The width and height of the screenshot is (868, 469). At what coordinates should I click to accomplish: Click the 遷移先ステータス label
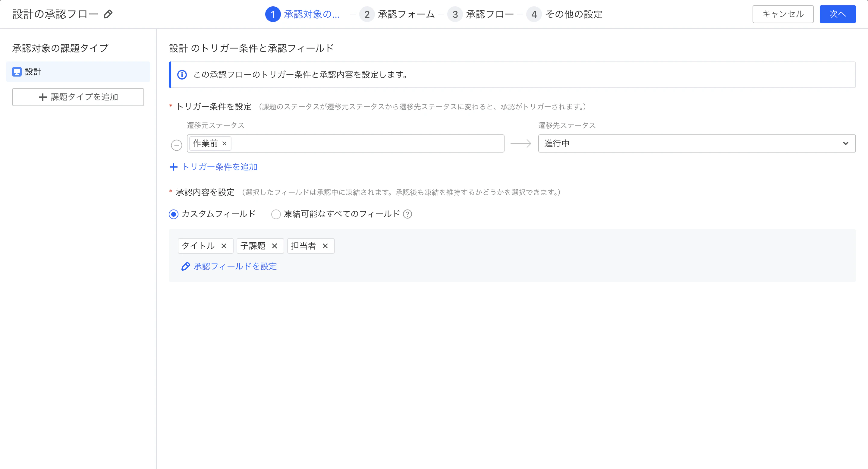point(567,125)
